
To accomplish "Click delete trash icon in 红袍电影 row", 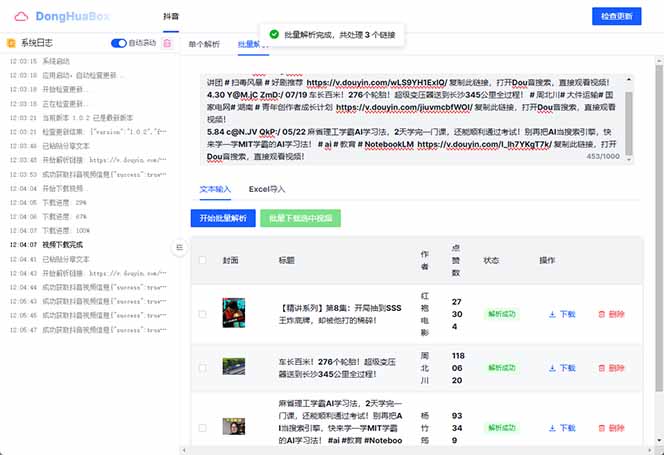I will [x=601, y=314].
